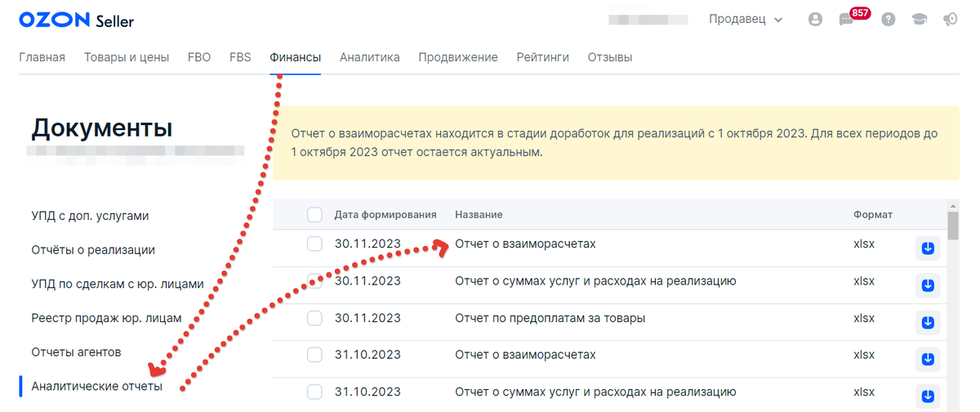
Task: Open the Отзывы tab
Action: click(610, 57)
